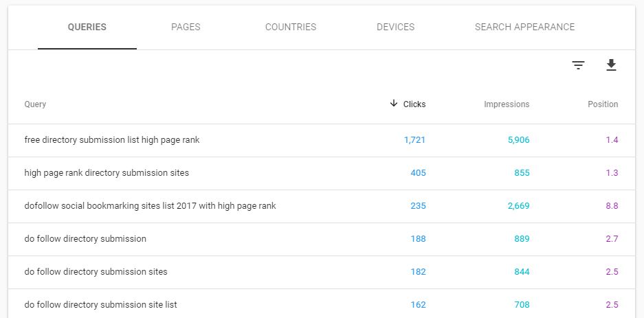The image size is (644, 318).
Task: Open the 'do follow directory submission' query row
Action: point(322,239)
